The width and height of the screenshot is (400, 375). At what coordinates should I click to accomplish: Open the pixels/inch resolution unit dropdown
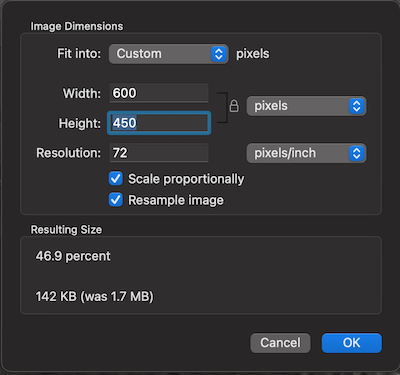306,153
